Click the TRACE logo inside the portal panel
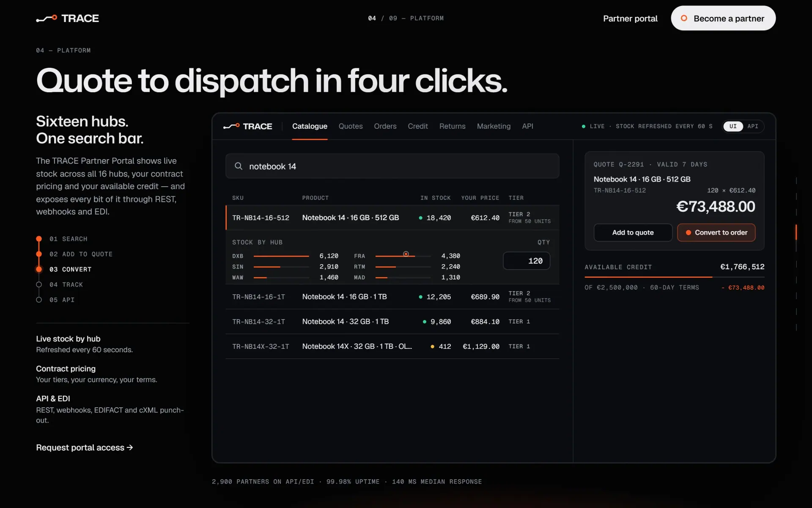 tap(248, 126)
